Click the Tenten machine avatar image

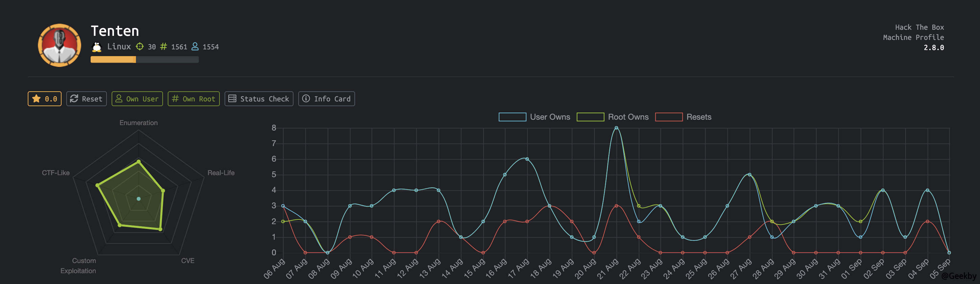[60, 45]
